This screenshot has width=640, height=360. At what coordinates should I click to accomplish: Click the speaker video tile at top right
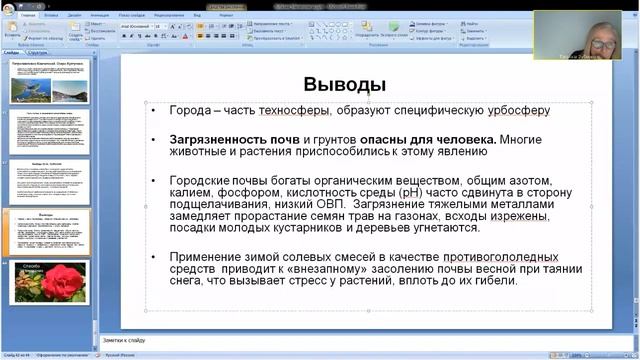click(578, 35)
